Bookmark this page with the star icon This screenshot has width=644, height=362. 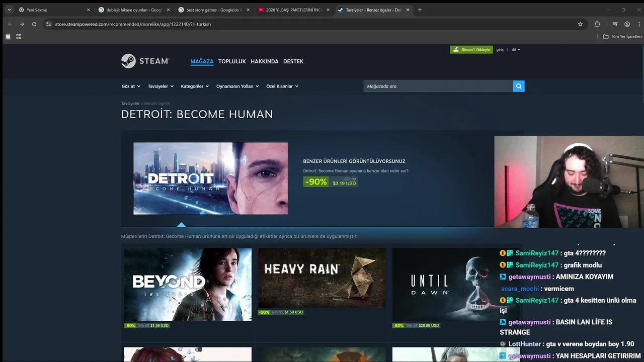pyautogui.click(x=580, y=24)
